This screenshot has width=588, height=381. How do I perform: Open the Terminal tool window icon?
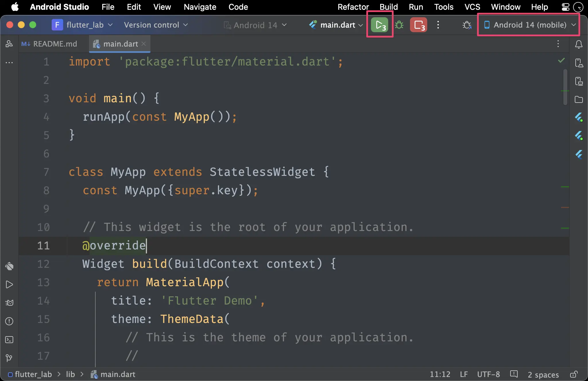(x=9, y=340)
